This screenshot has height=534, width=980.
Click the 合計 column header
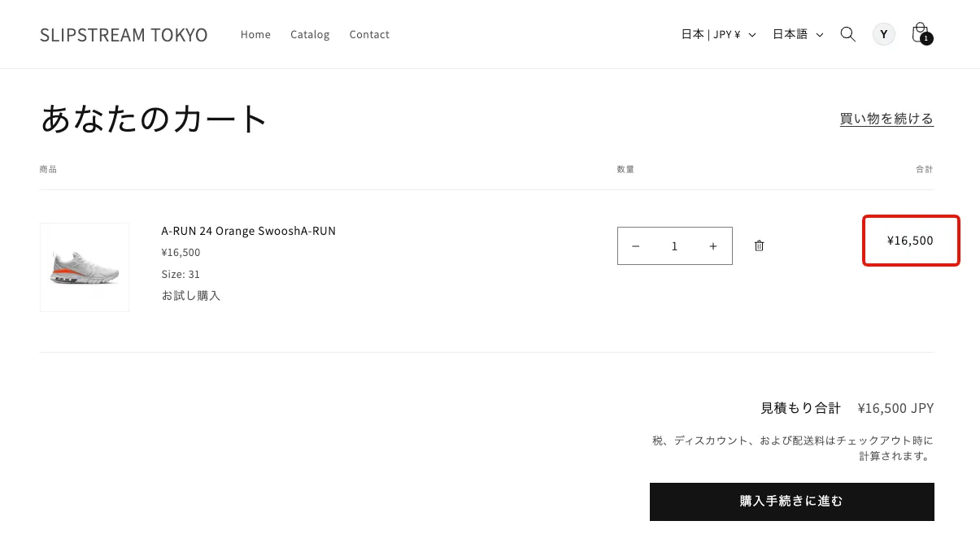(x=925, y=169)
